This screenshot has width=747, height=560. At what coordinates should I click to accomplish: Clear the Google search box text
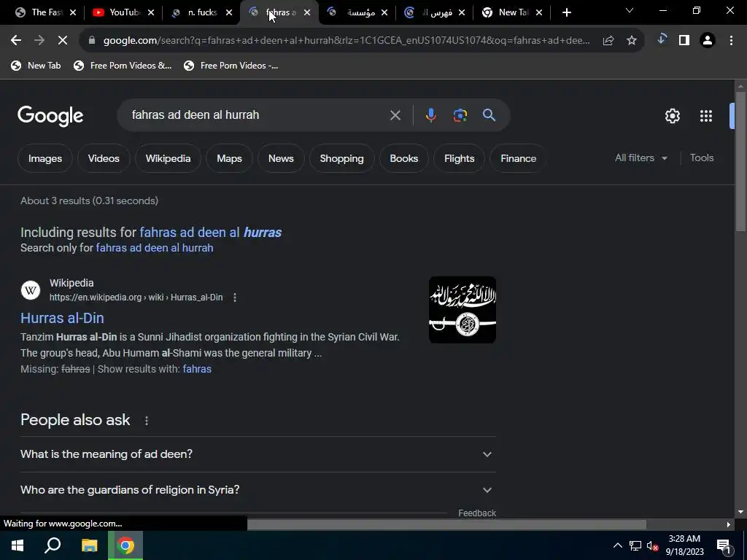[x=395, y=115]
